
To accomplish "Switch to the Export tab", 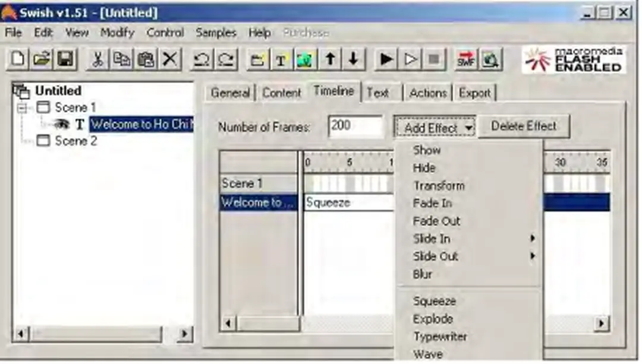I will pos(474,93).
